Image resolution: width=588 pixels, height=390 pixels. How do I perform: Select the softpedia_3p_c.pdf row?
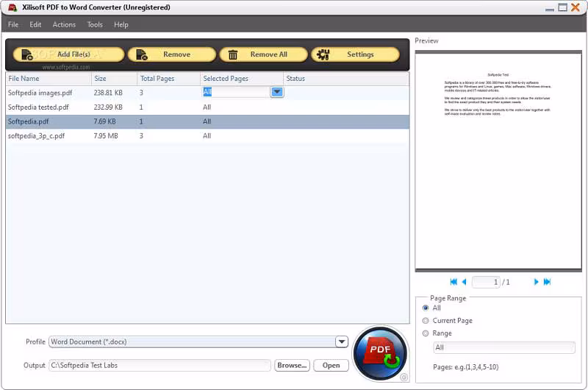pos(207,136)
